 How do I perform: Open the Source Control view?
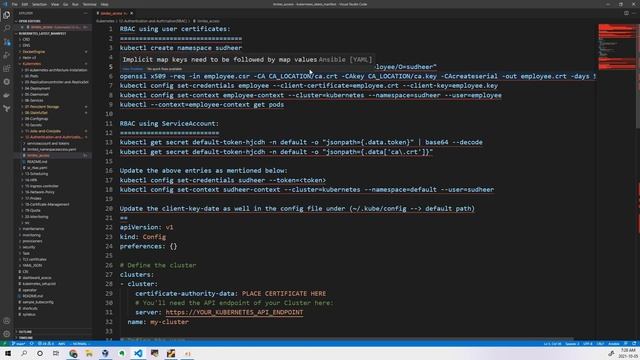(x=7, y=42)
